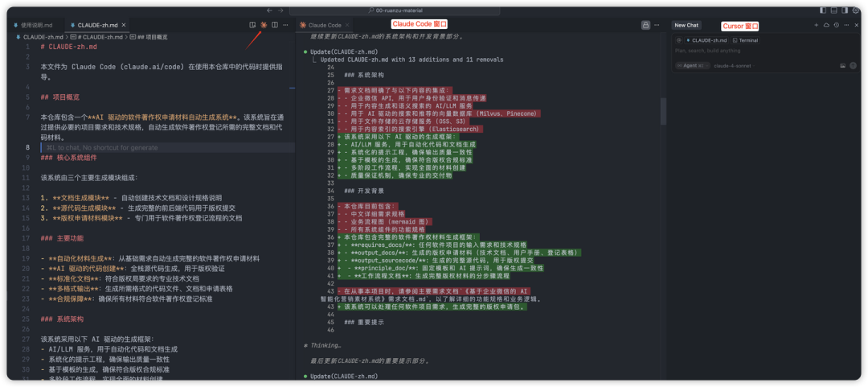868x387 pixels.
Task: Open more options in Cursor chat header
Action: click(x=846, y=25)
